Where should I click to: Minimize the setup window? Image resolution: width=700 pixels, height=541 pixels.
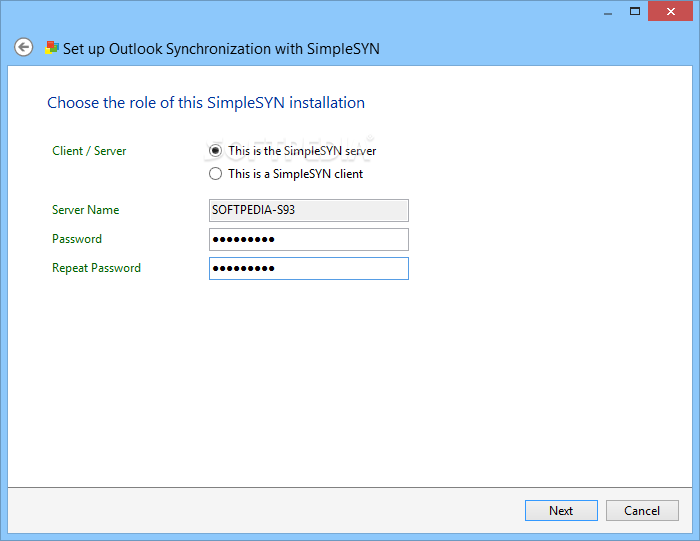(608, 12)
